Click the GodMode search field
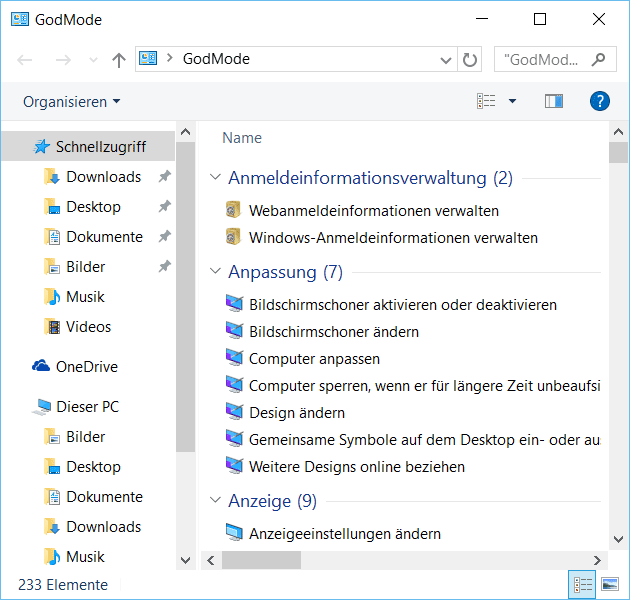Viewport: 630px width, 600px height. [545, 59]
